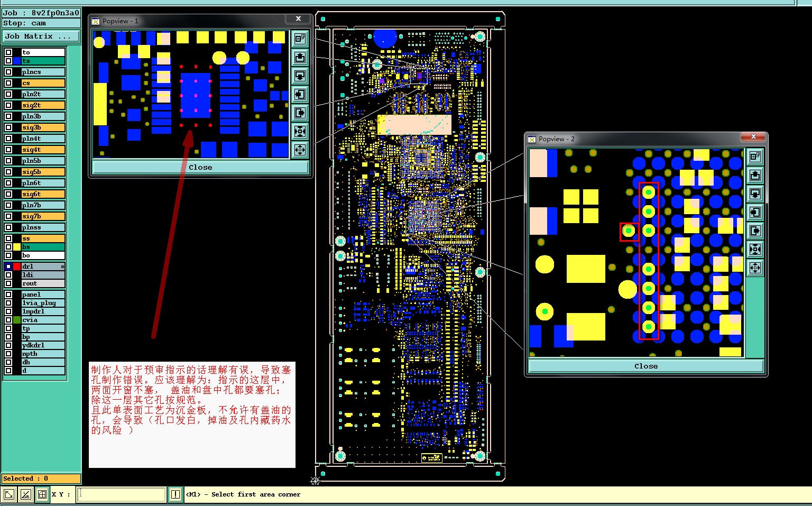812x506 pixels.
Task: Click the grid snap icon beside X Y
Action: [x=42, y=494]
